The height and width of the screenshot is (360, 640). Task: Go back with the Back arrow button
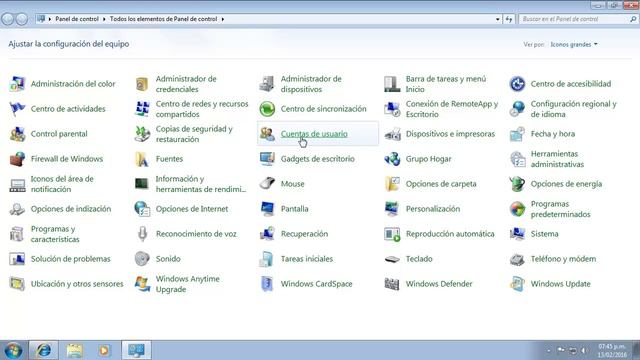click(x=8, y=19)
